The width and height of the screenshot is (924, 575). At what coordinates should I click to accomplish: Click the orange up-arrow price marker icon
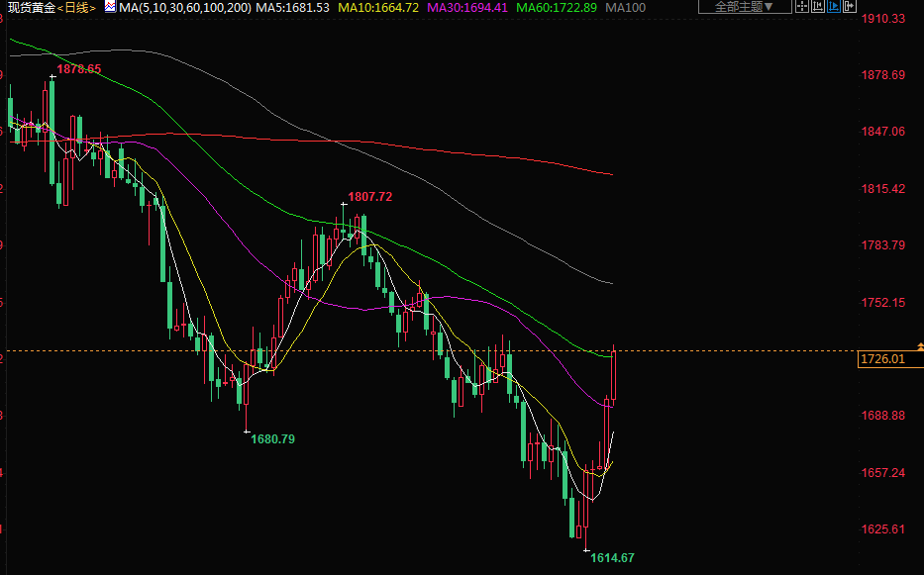[920, 346]
